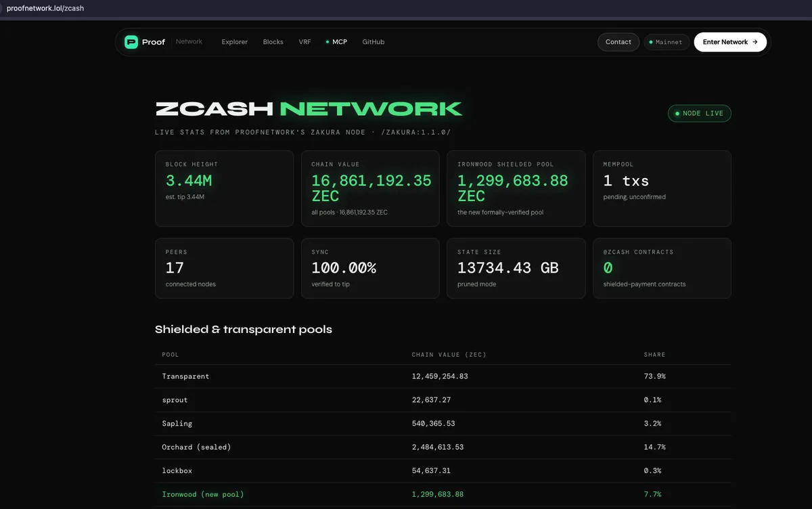Select the lockbox row name
The width and height of the screenshot is (812, 509).
[x=177, y=470]
